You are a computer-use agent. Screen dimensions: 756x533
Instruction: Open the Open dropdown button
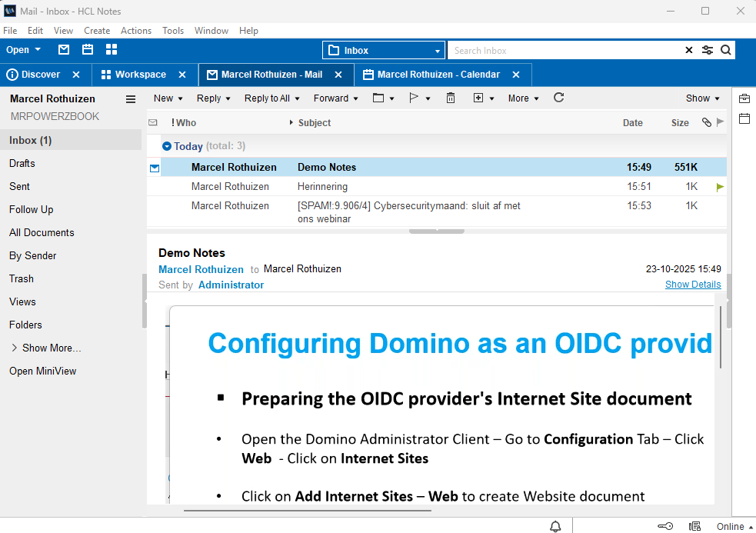23,50
